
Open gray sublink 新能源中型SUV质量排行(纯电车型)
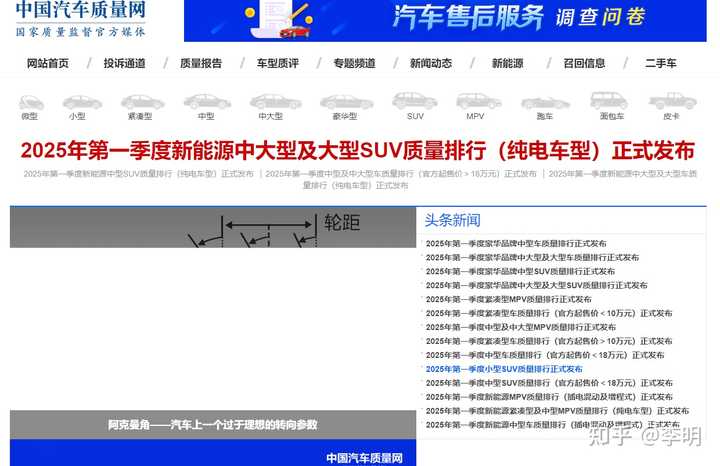pyautogui.click(x=139, y=174)
